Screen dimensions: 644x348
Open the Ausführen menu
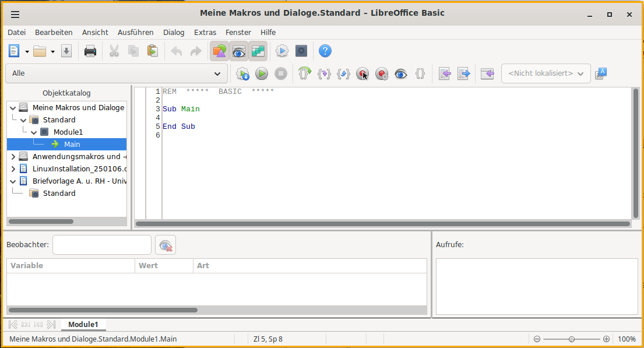point(136,33)
